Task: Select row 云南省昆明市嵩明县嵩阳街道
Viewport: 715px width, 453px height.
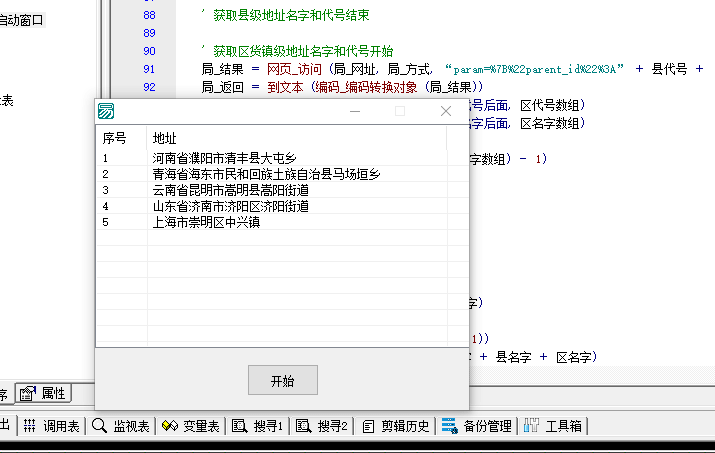Action: (x=282, y=190)
